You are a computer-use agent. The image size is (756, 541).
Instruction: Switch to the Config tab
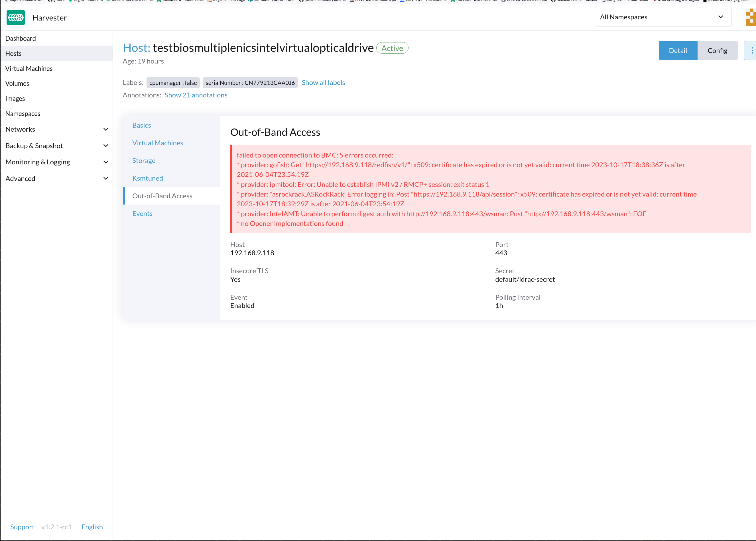pyautogui.click(x=717, y=50)
